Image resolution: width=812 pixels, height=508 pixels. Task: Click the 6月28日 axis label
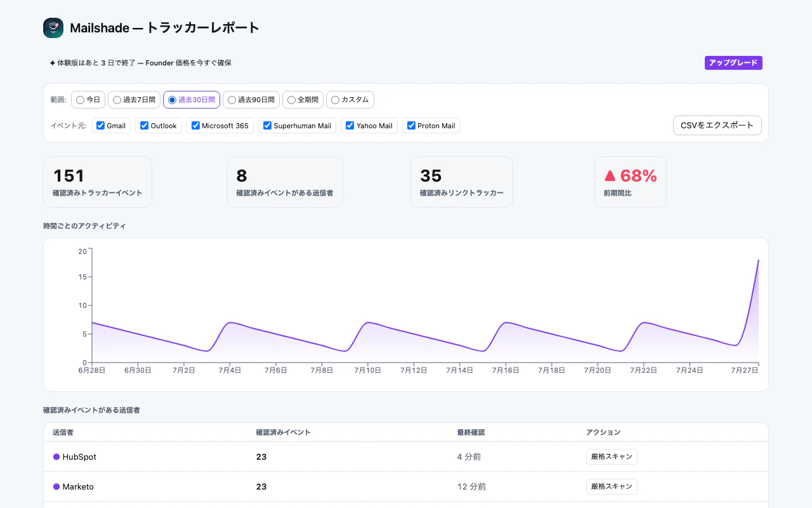click(x=92, y=370)
